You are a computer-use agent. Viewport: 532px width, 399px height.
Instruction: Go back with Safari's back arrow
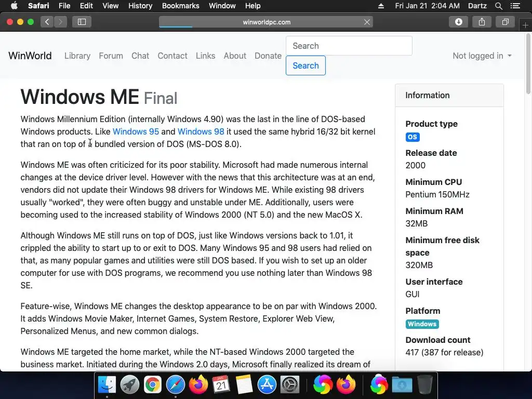[x=47, y=22]
